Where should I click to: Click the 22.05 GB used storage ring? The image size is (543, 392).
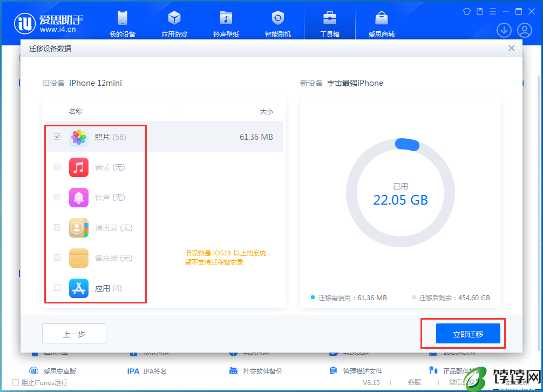tap(401, 193)
